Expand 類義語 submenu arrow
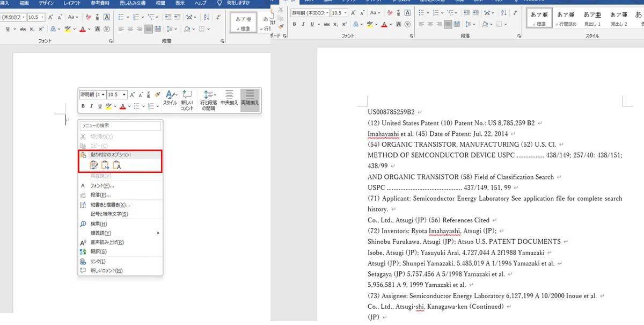The height and width of the screenshot is (325, 644). [x=158, y=233]
